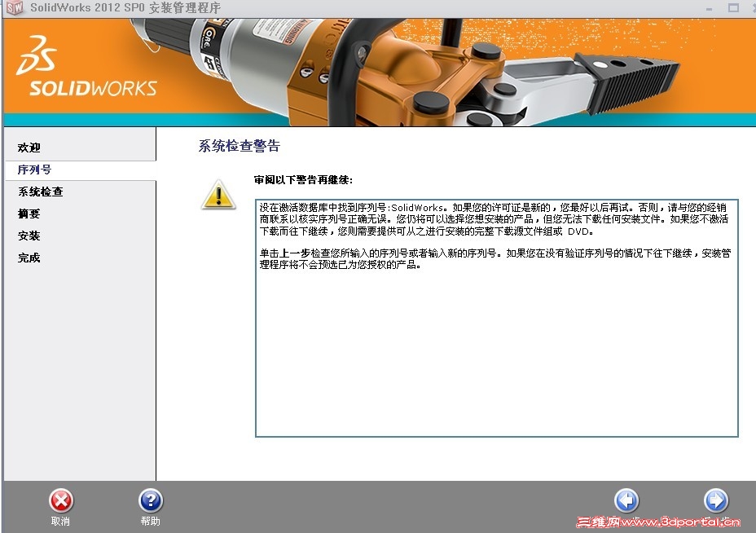The width and height of the screenshot is (756, 533).
Task: Select the 系统检查 (System Check) step
Action: [x=41, y=192]
